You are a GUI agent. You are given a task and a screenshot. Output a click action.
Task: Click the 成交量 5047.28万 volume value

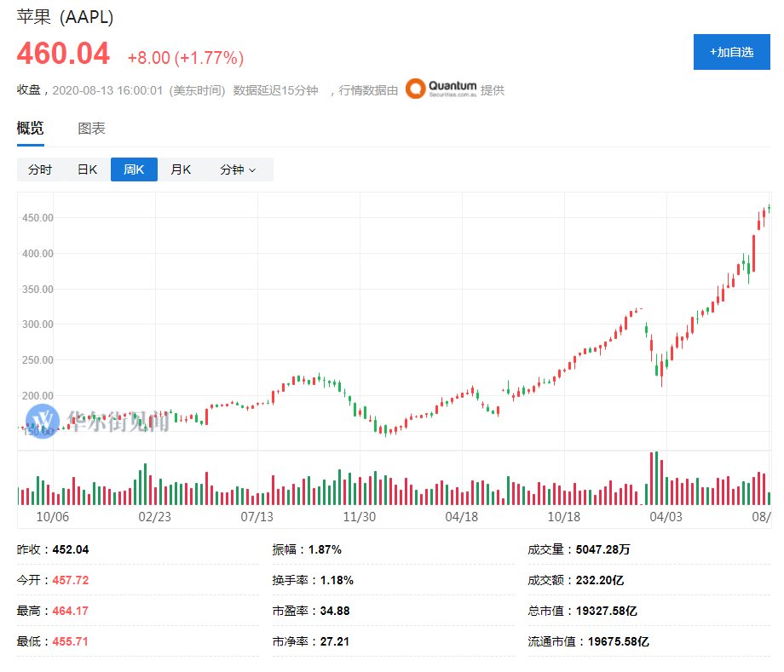click(x=603, y=549)
